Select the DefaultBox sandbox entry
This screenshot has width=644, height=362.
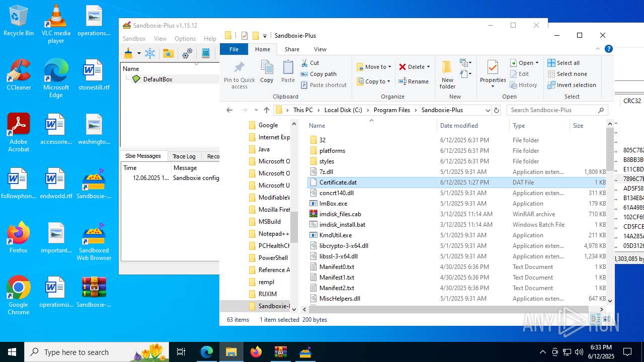click(x=157, y=79)
